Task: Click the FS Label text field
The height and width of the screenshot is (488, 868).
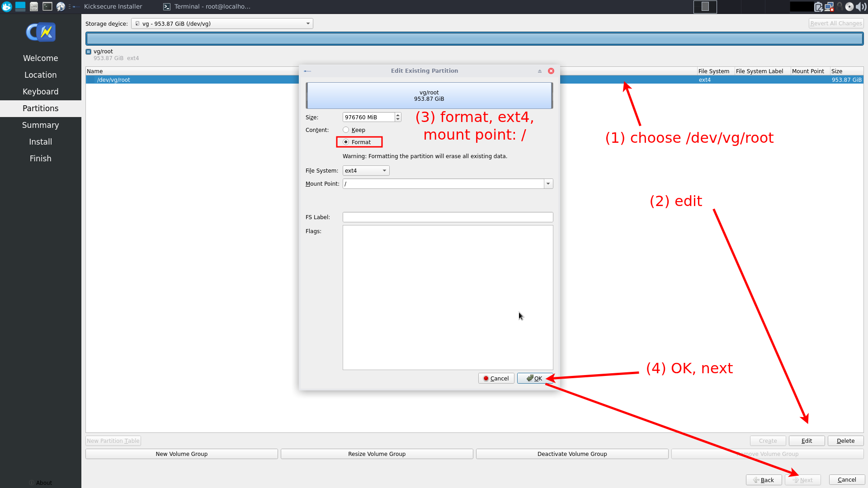Action: click(448, 217)
